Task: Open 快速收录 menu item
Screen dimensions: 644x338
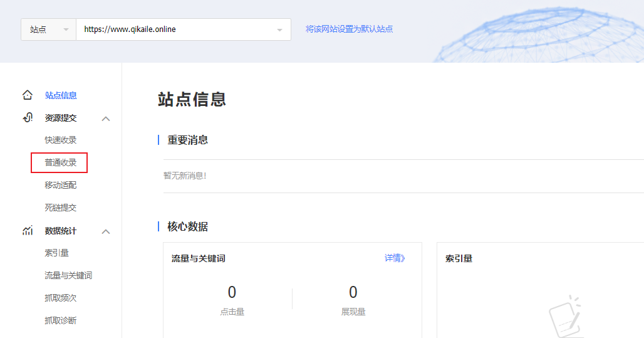Action: pos(61,140)
